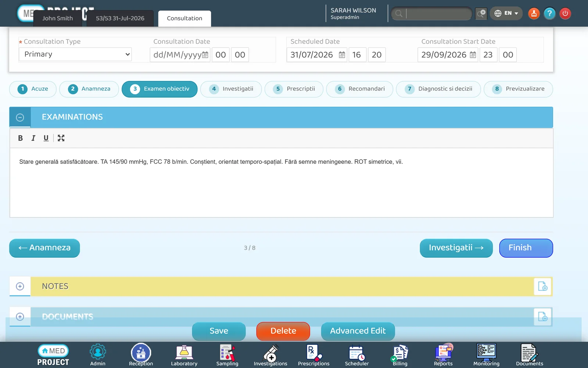This screenshot has height=368, width=588.
Task: Toggle bold formatting in the editor
Action: [21, 138]
